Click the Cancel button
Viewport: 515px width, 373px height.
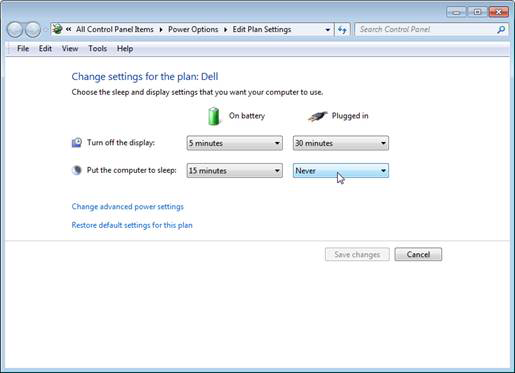[418, 255]
